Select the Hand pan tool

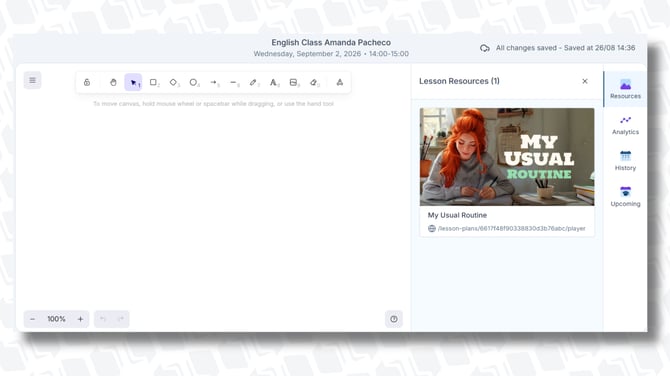tap(113, 82)
